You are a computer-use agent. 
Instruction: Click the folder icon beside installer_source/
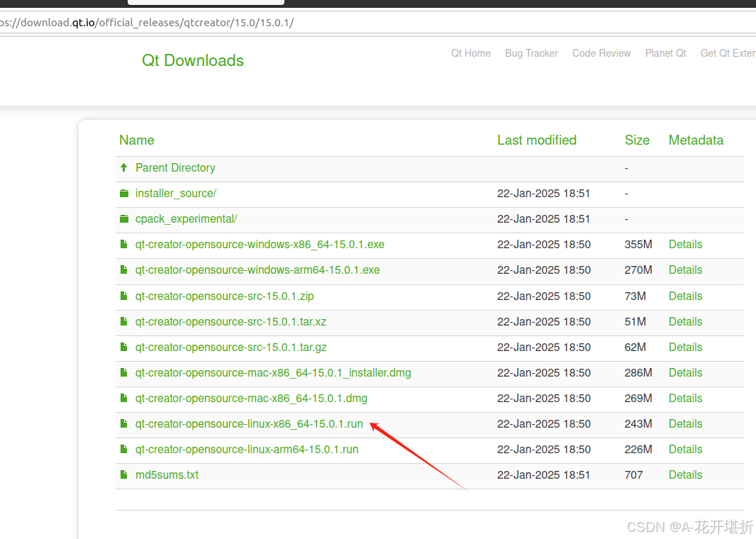pos(124,194)
